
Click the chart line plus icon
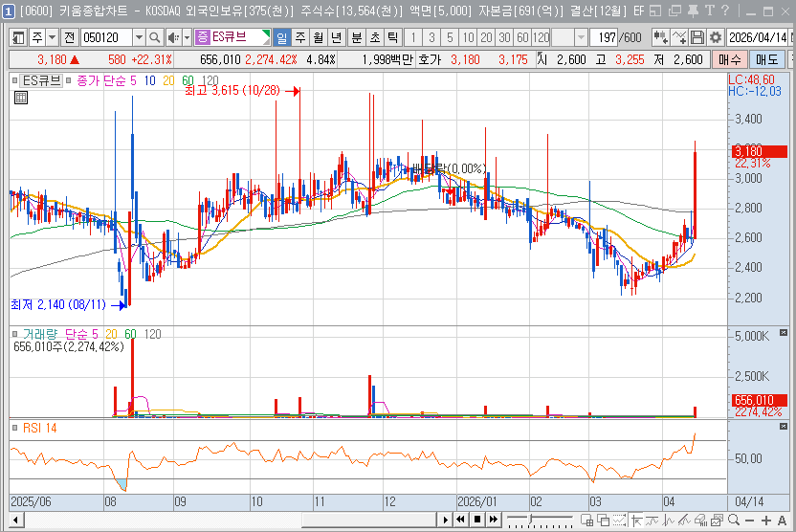pos(678,37)
